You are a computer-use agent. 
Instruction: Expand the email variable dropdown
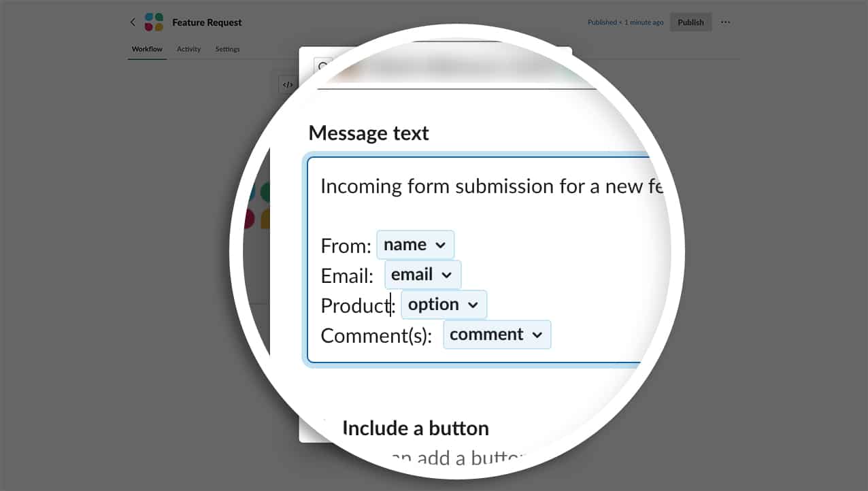pos(447,274)
